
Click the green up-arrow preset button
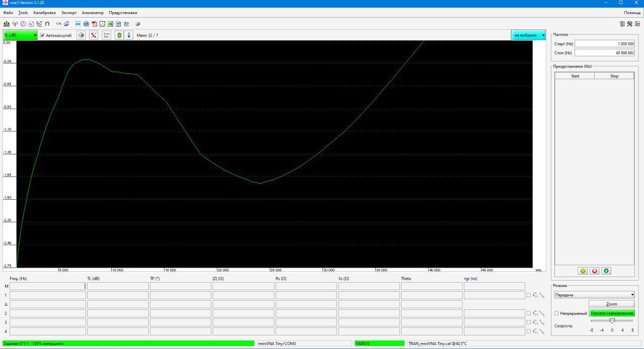tap(606, 271)
